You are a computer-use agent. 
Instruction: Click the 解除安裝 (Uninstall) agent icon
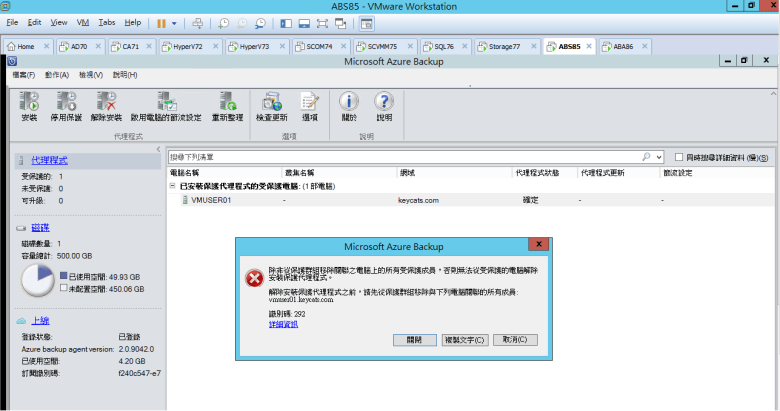click(x=106, y=102)
